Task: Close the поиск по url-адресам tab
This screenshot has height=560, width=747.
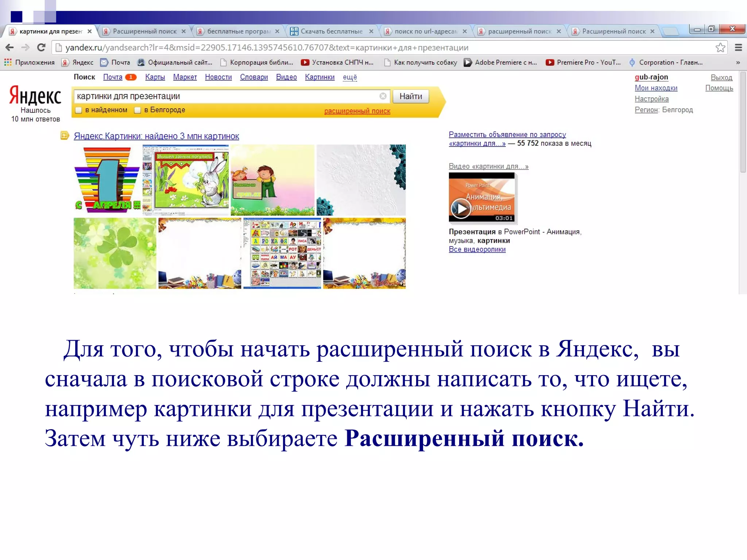Action: (x=465, y=31)
